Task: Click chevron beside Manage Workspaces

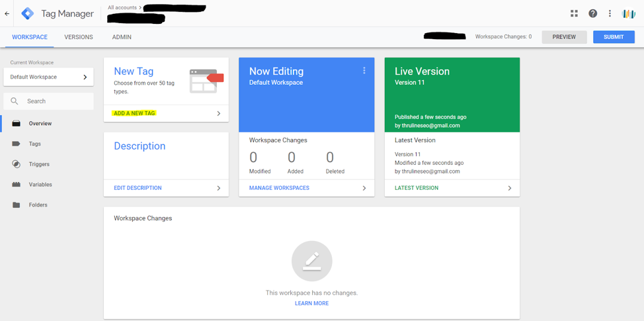Action: click(364, 188)
